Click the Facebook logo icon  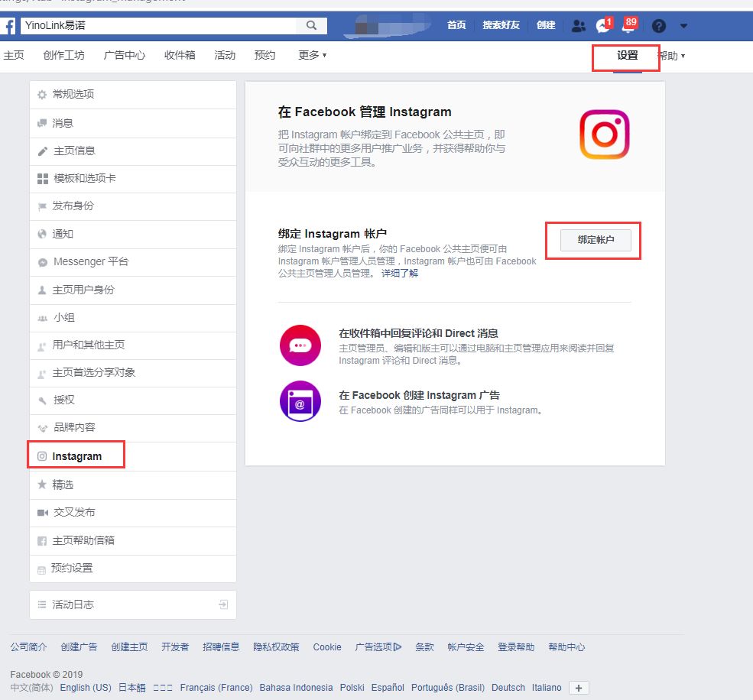pos(8,25)
